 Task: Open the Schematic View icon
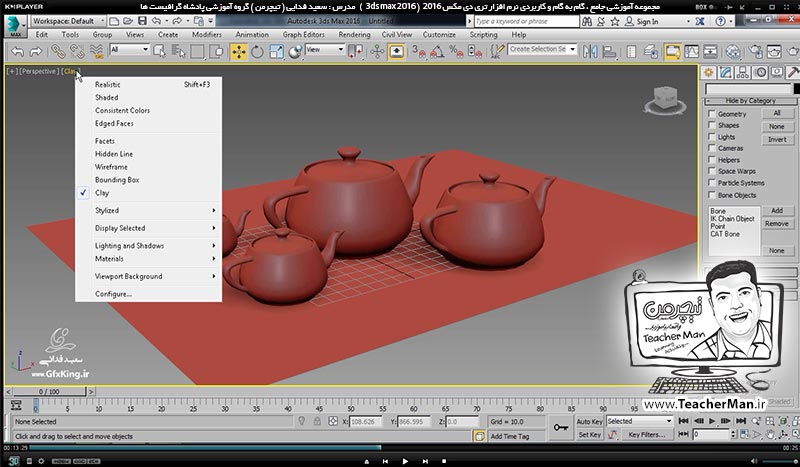click(x=710, y=51)
